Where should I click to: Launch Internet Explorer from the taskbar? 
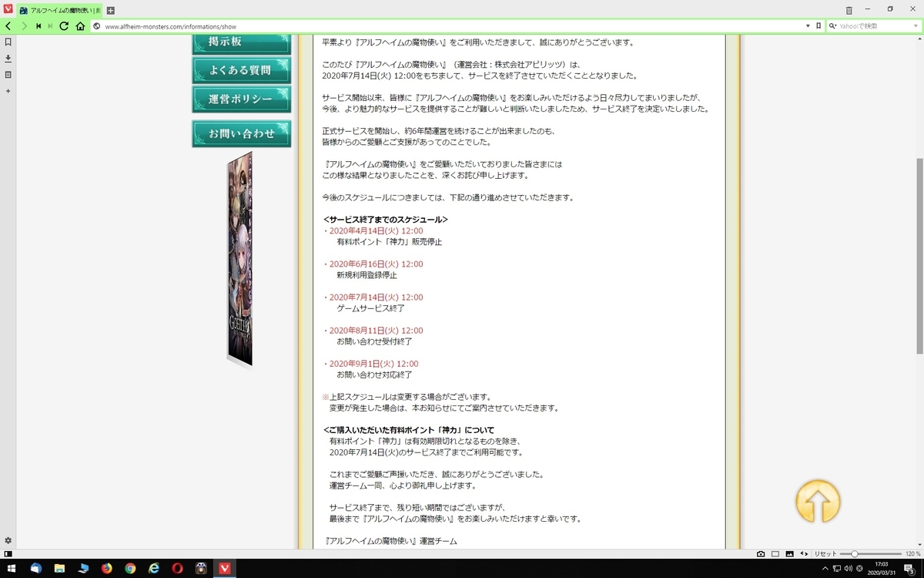(154, 568)
